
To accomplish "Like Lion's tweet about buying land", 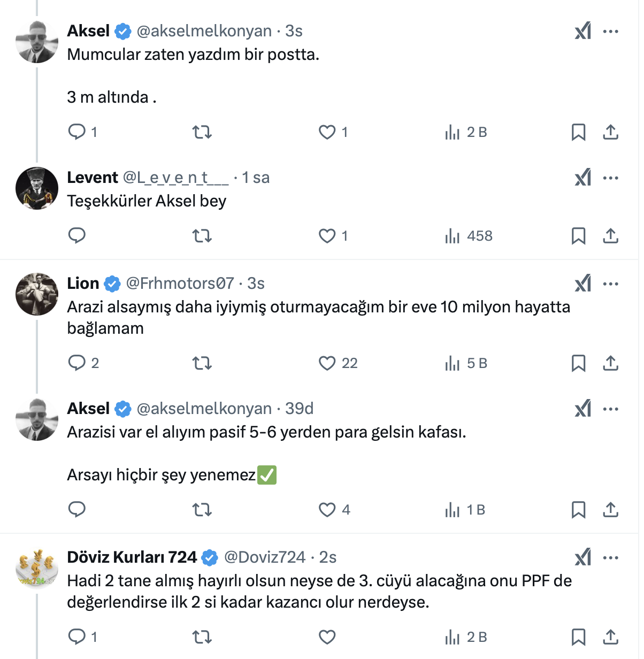I will [x=327, y=363].
